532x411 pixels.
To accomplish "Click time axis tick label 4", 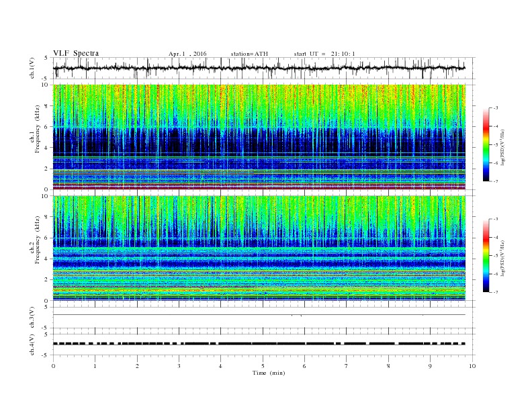I will (221, 366).
